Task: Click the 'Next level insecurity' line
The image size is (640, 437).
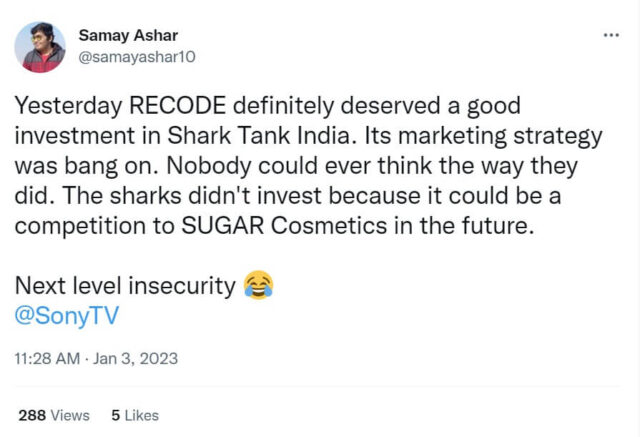Action: click(x=125, y=288)
